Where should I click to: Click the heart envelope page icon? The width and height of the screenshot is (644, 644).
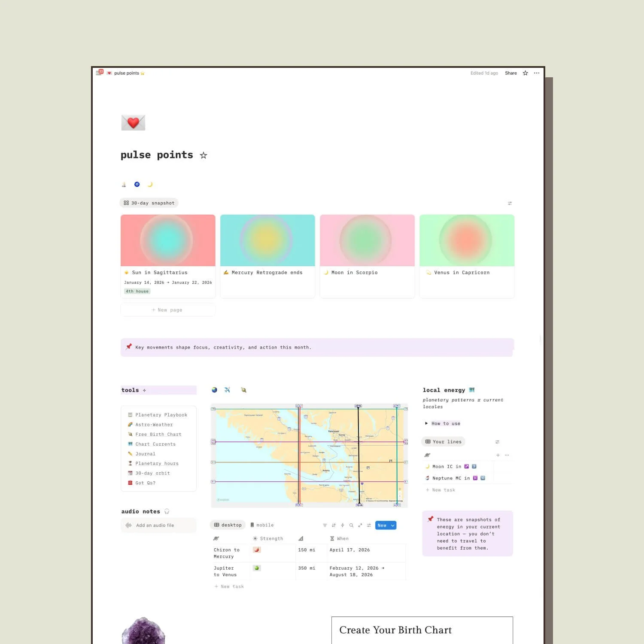[x=133, y=123]
